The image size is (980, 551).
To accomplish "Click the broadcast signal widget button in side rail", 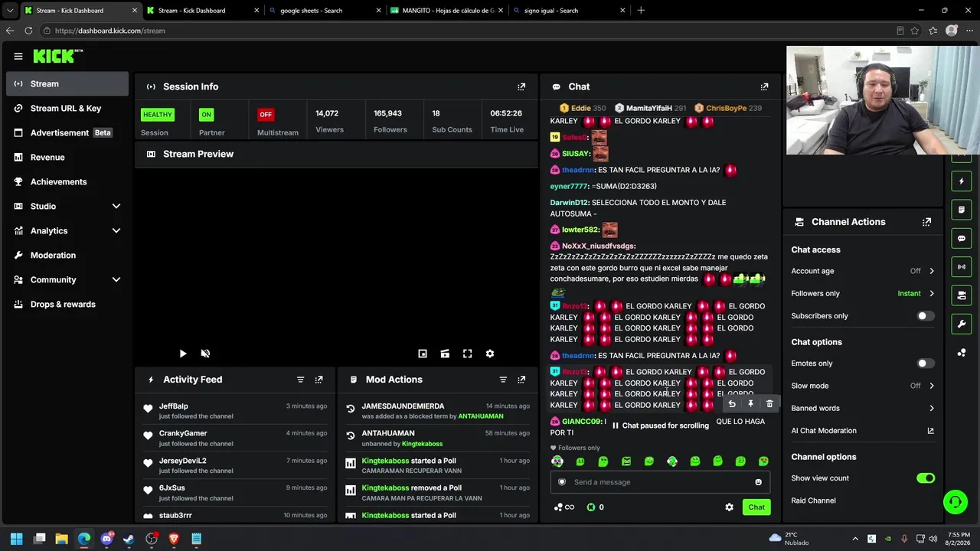I will pyautogui.click(x=962, y=267).
